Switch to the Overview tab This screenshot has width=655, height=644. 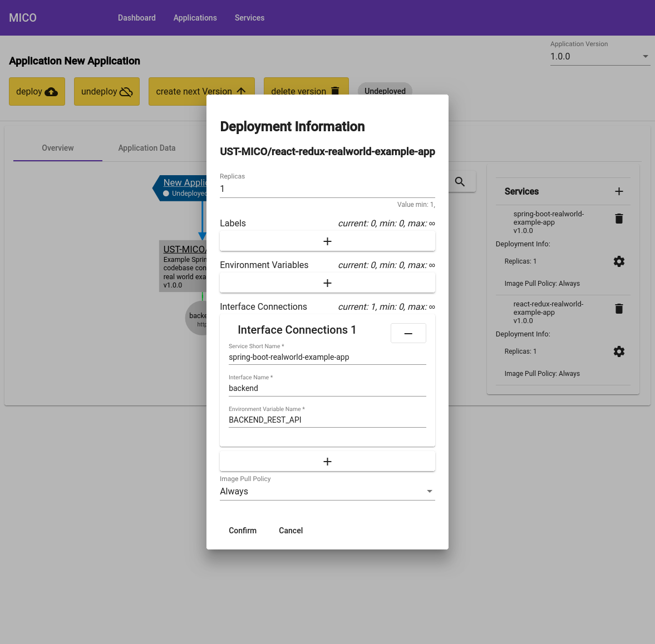58,148
